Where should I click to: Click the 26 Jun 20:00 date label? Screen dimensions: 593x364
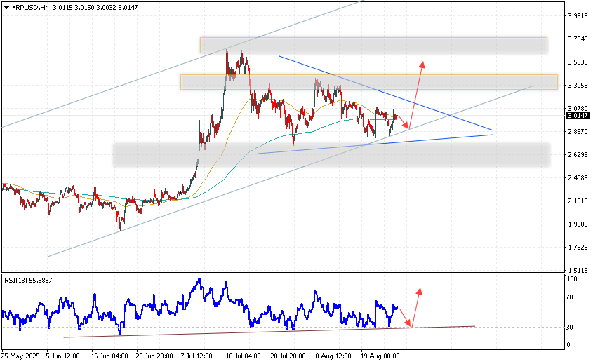click(x=154, y=356)
